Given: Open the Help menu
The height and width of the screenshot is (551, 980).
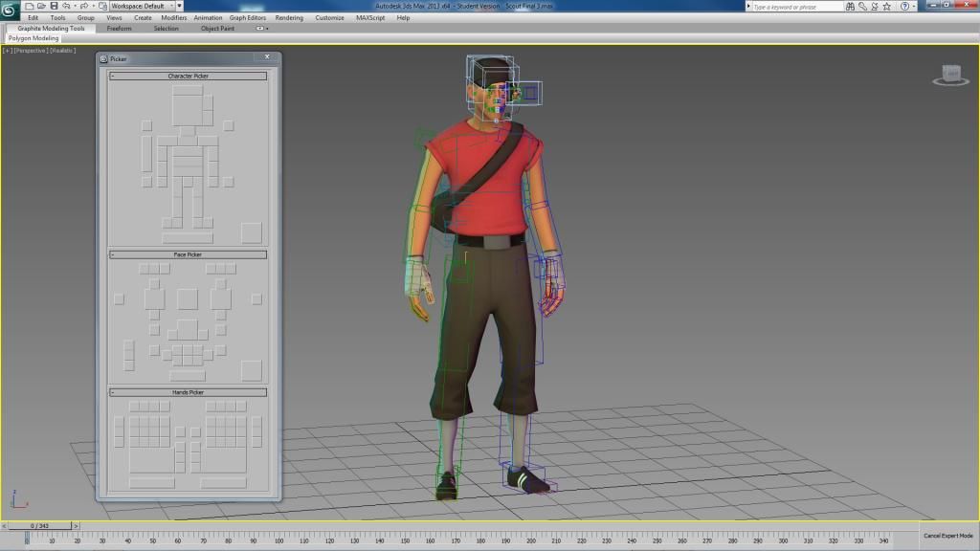Looking at the screenshot, I should (x=403, y=18).
